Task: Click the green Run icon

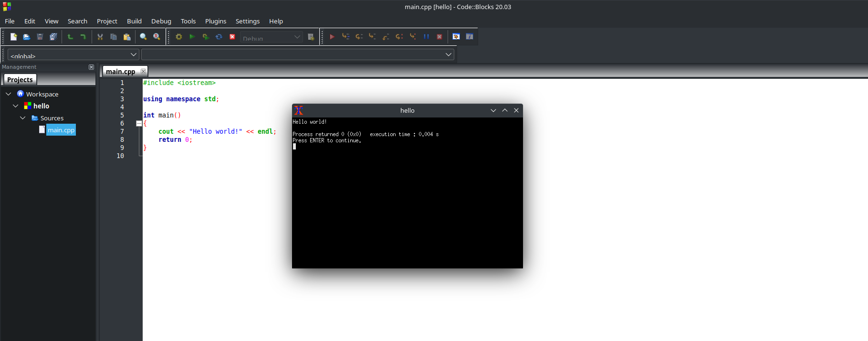Action: [x=192, y=37]
